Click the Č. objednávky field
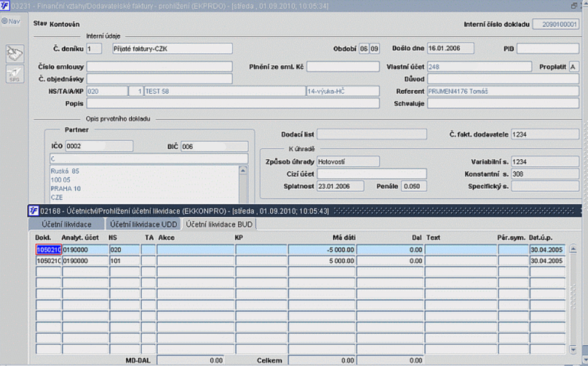Screen dimensions: 588x366 point(160,79)
